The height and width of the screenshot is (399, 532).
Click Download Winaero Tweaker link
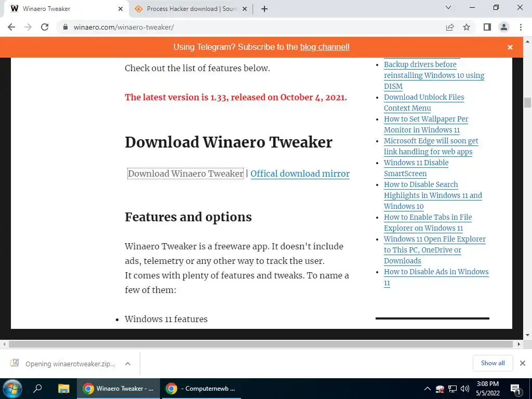point(185,174)
